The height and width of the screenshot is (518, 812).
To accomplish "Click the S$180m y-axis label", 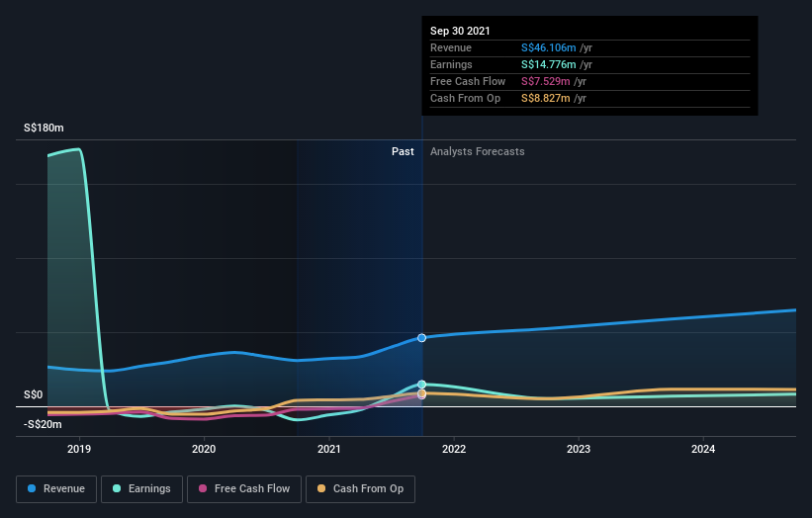I will pyautogui.click(x=45, y=128).
